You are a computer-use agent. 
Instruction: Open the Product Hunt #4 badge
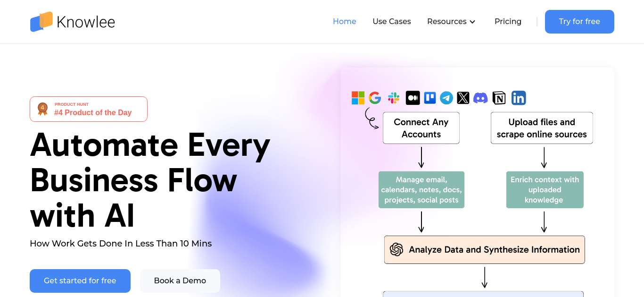click(89, 109)
